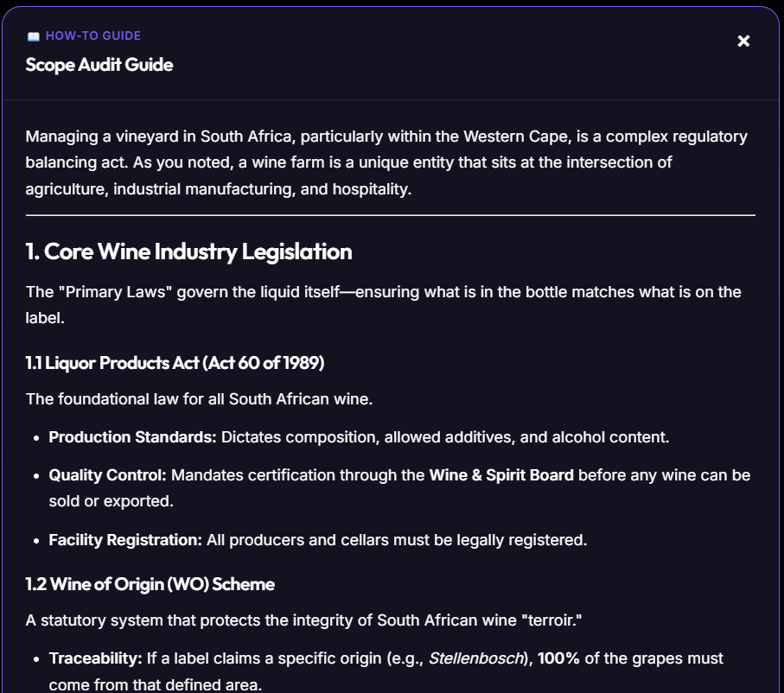The width and height of the screenshot is (784, 693).
Task: Click the bold Facility Registration term
Action: [x=125, y=540]
